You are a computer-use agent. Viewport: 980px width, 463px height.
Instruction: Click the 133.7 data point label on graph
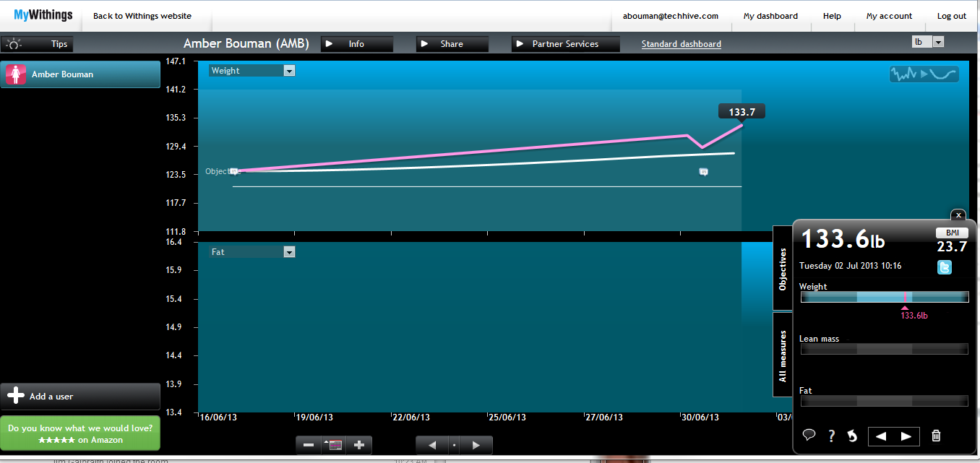point(742,112)
